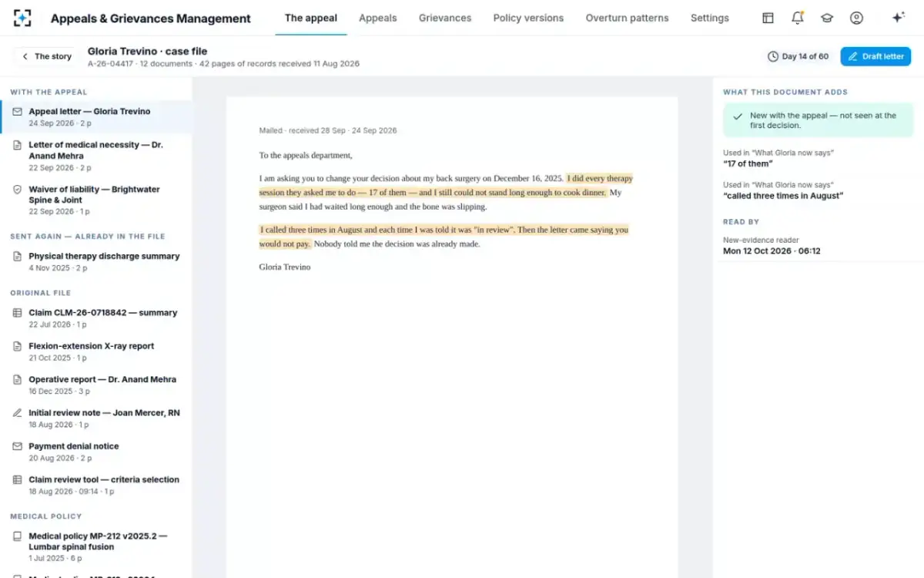Open the user account icon
This screenshot has height=578, width=924.
pos(856,18)
